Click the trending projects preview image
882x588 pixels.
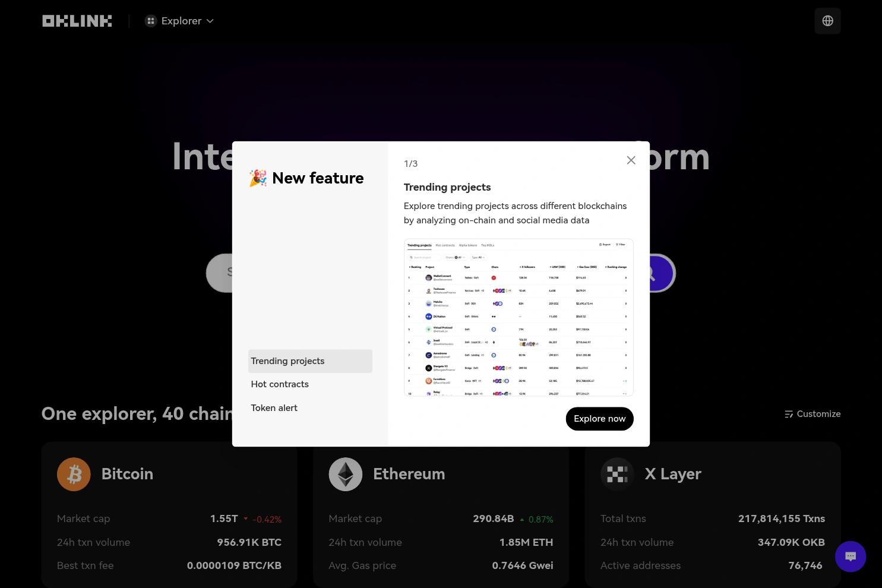click(x=519, y=317)
